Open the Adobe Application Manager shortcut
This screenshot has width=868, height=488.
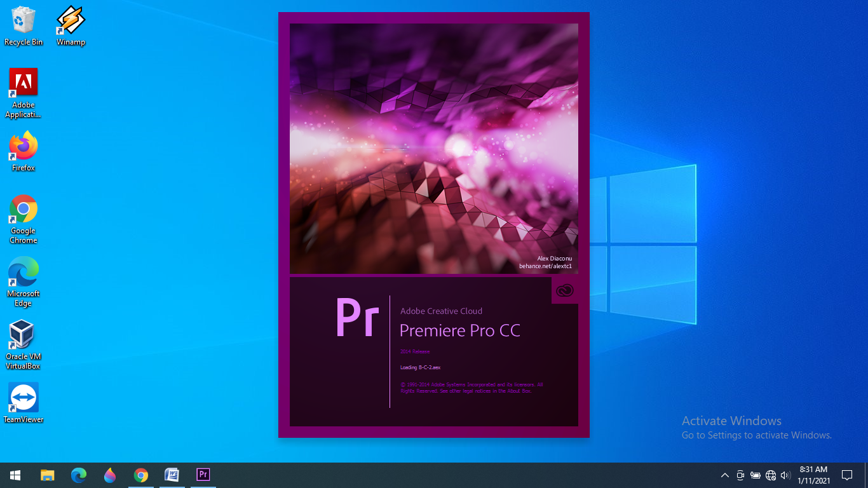[24, 93]
